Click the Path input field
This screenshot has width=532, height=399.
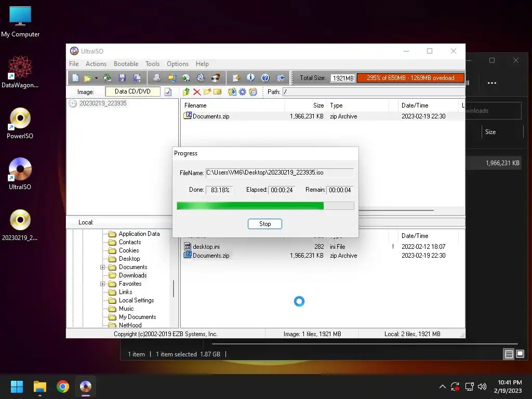click(374, 92)
